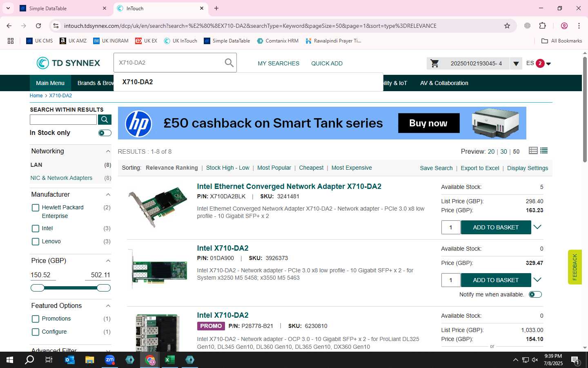The image size is (588, 368).
Task: Collapse the Price (GBP) filter section
Action: pyautogui.click(x=108, y=261)
